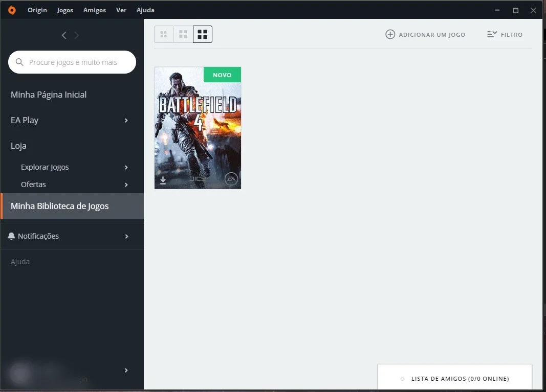This screenshot has height=392, width=546.
Task: Select Explorar Jogos
Action: 45,167
